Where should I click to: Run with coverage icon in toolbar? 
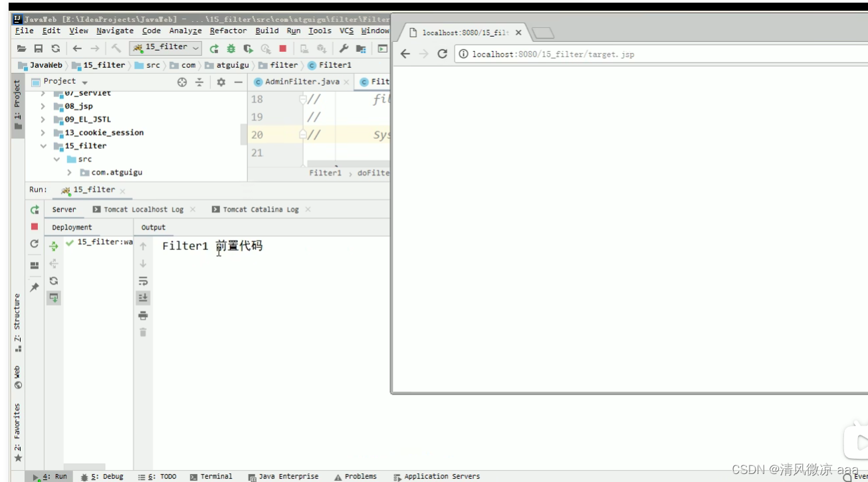click(x=249, y=49)
